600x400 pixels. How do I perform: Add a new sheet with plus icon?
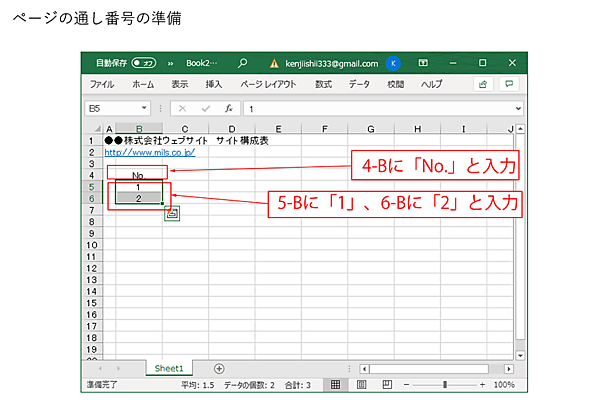point(219,369)
